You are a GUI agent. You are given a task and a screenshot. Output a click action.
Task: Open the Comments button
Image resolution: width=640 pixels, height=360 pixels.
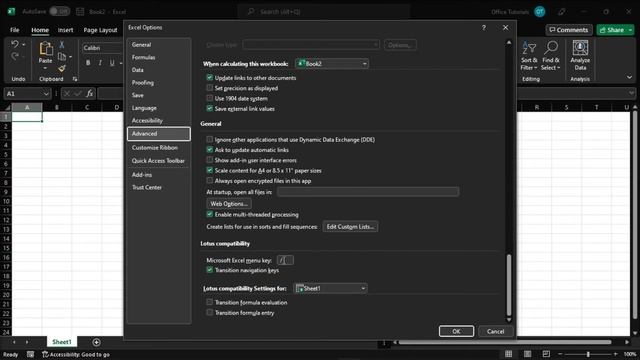569,30
